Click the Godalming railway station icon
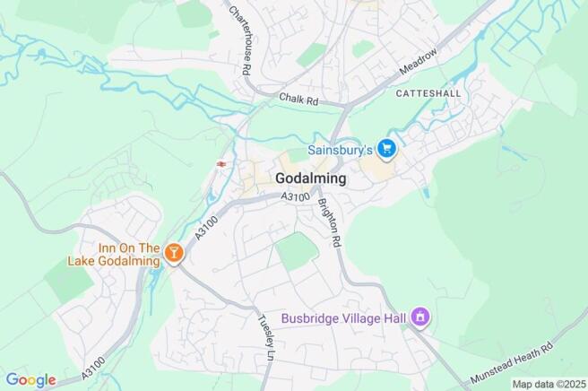 tap(221, 164)
